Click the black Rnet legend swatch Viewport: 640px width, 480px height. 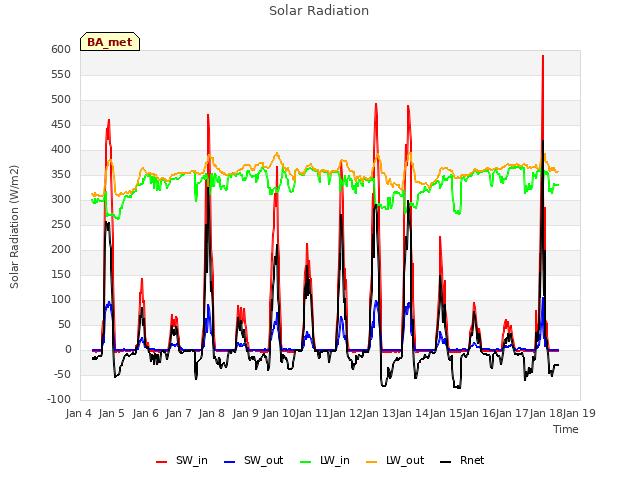click(446, 462)
